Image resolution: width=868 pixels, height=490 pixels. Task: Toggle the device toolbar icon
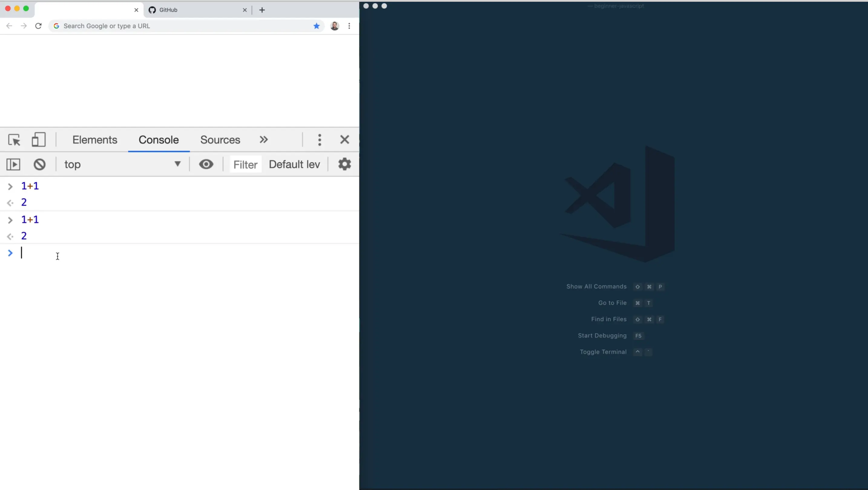pos(38,140)
